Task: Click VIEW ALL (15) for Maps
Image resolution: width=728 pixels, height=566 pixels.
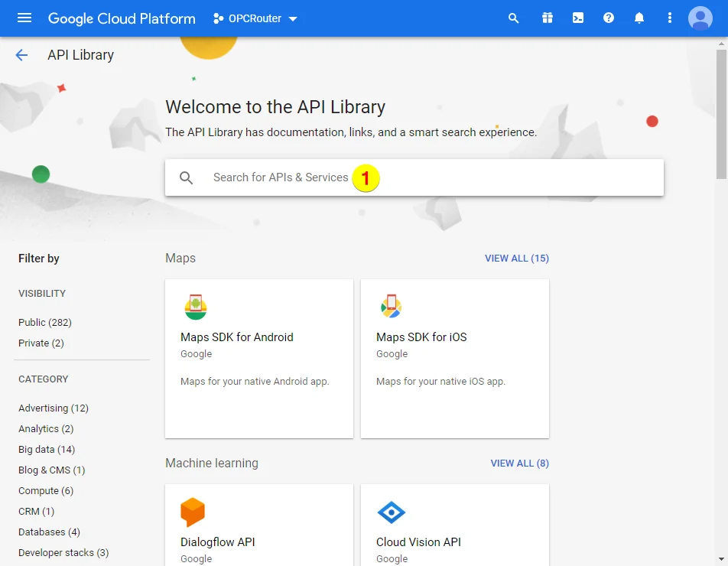Action: 517,259
